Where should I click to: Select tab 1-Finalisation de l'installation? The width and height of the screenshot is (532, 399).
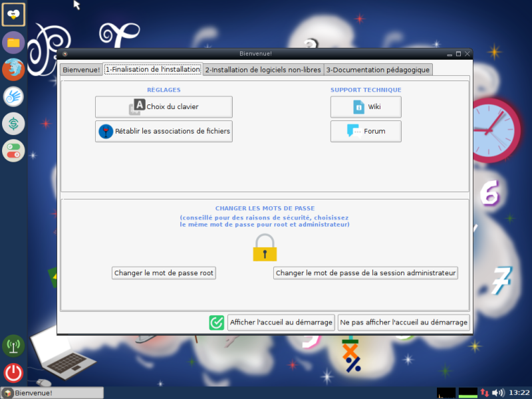click(153, 70)
